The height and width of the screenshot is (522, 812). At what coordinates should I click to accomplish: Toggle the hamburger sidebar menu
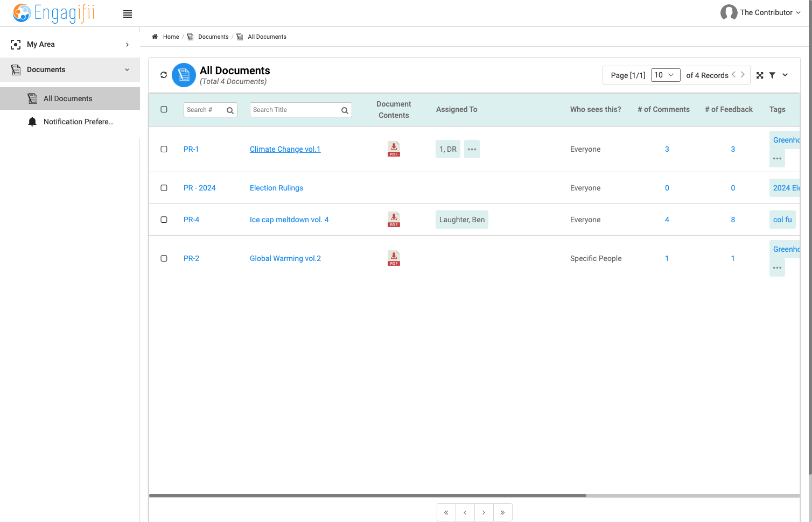tap(128, 14)
